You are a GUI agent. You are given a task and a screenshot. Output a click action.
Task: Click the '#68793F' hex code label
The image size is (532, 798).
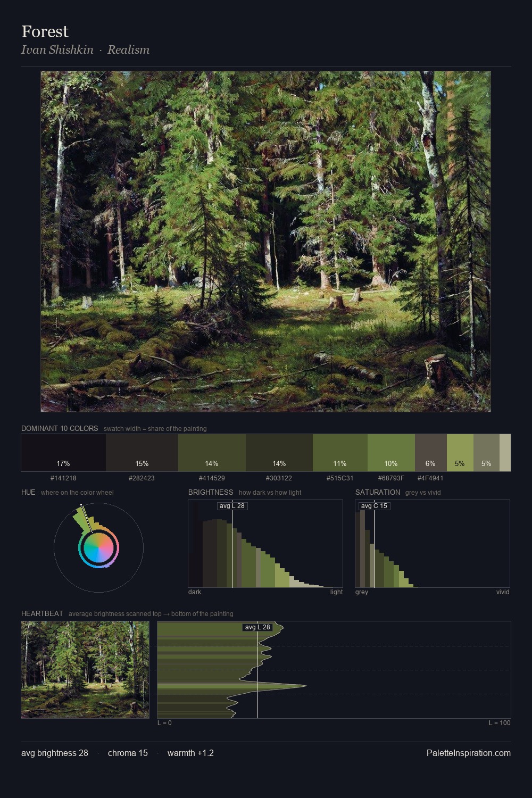click(x=391, y=478)
